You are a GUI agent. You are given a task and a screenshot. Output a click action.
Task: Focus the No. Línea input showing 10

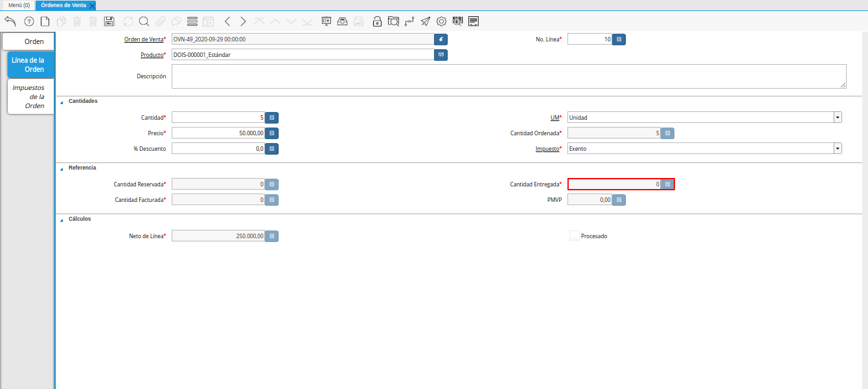tap(589, 39)
